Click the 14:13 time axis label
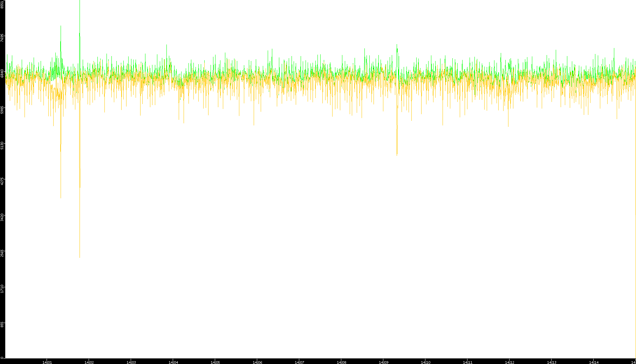Screen dimensions: 636x364 552,362
